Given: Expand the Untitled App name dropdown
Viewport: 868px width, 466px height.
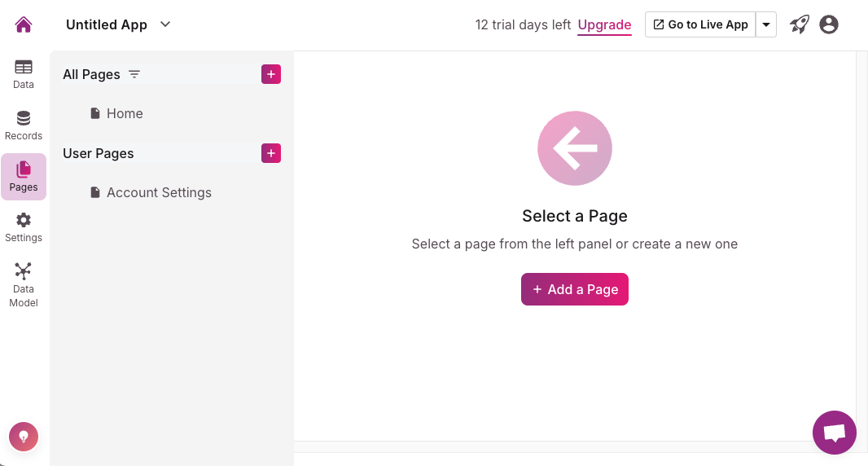Looking at the screenshot, I should click(x=165, y=24).
